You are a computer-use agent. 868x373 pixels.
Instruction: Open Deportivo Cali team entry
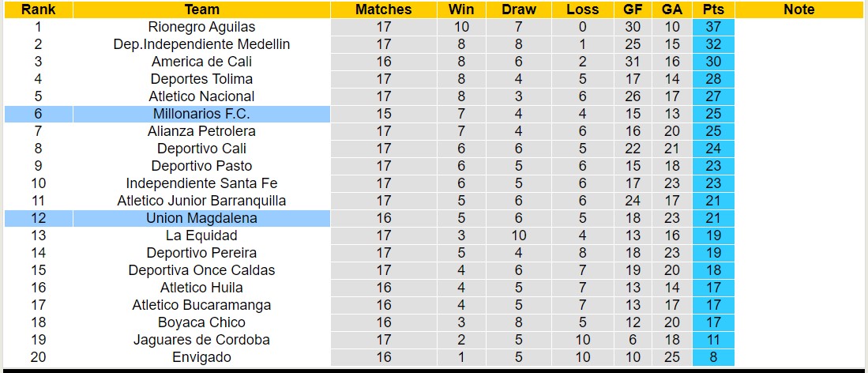201,149
